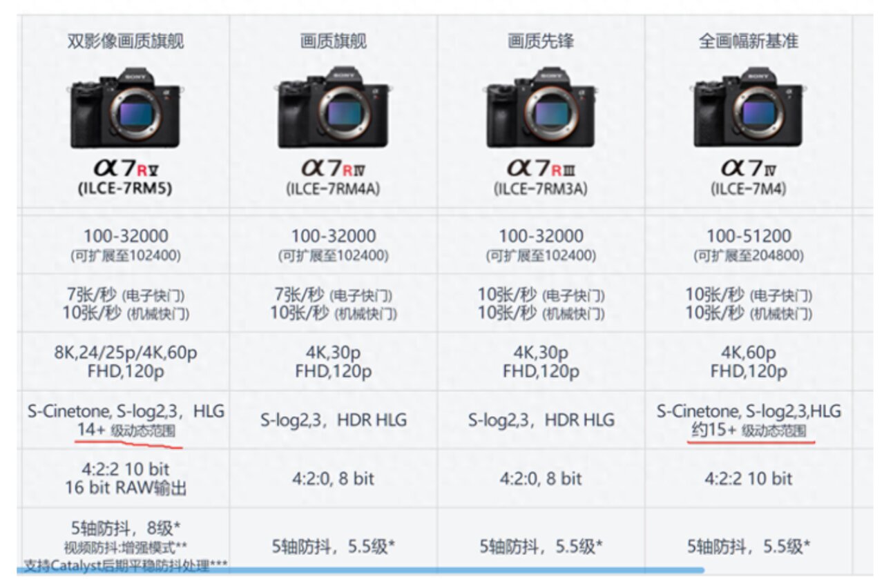
Task: Click the blue horizontal scrollbar
Action: [x=361, y=570]
